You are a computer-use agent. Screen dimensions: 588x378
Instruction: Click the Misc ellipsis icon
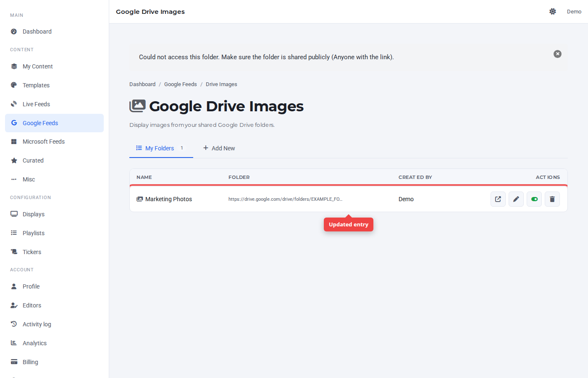[x=14, y=179]
